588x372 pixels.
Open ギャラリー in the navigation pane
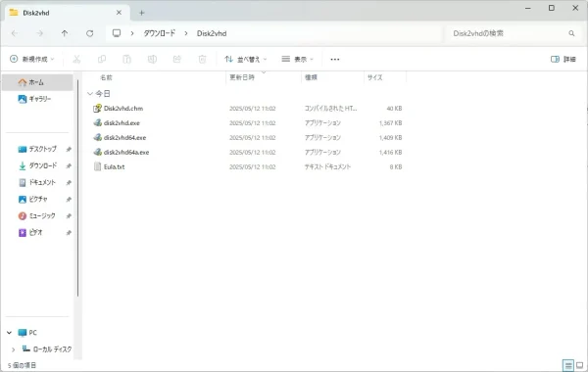tap(37, 99)
